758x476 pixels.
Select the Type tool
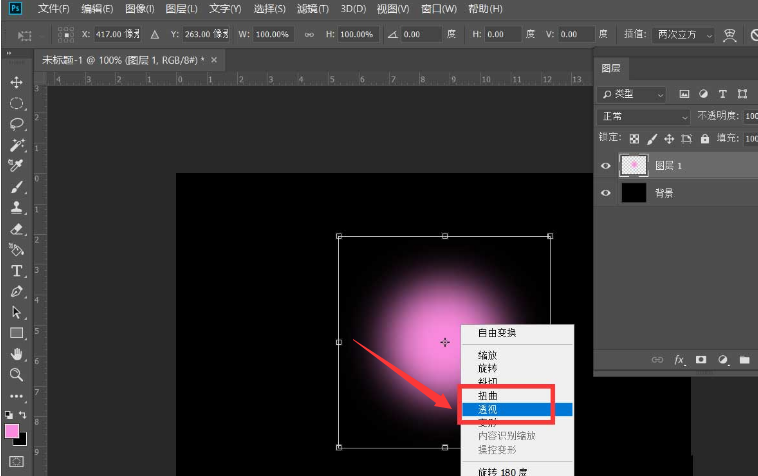pos(16,271)
